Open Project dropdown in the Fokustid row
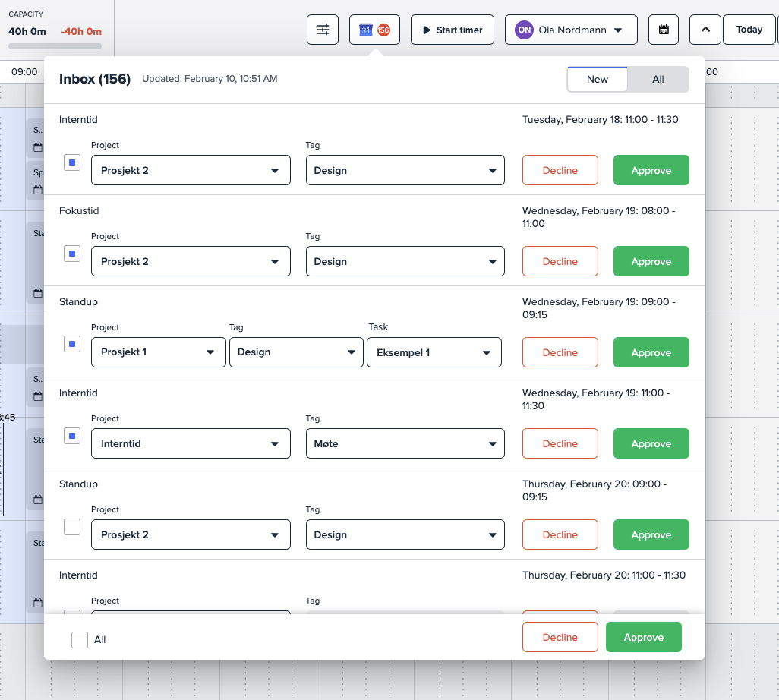 (x=191, y=261)
